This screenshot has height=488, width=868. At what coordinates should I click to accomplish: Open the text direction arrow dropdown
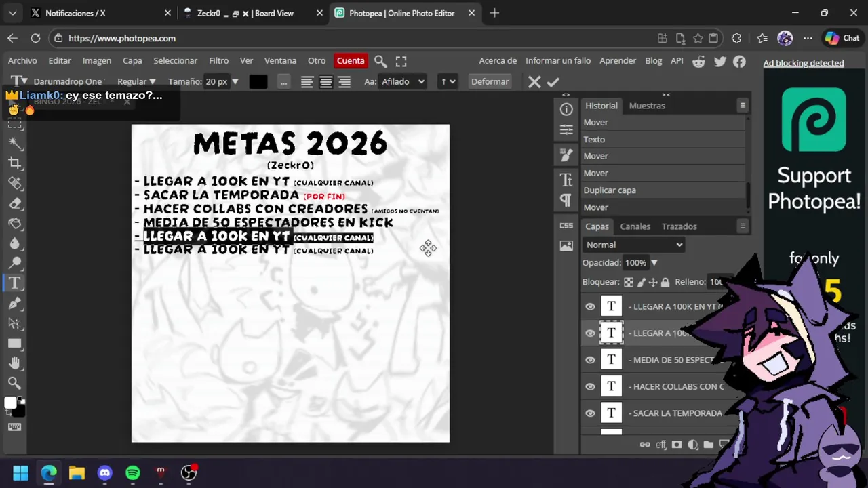(x=448, y=82)
